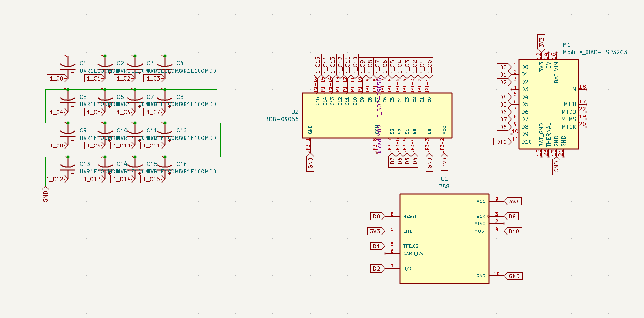
Task: Click the horizontal 1_C7 label in capacitor bank
Action: pyautogui.click(x=155, y=112)
